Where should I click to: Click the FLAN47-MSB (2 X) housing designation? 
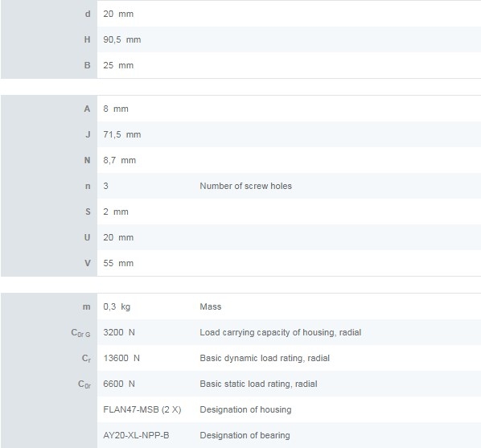(142, 409)
